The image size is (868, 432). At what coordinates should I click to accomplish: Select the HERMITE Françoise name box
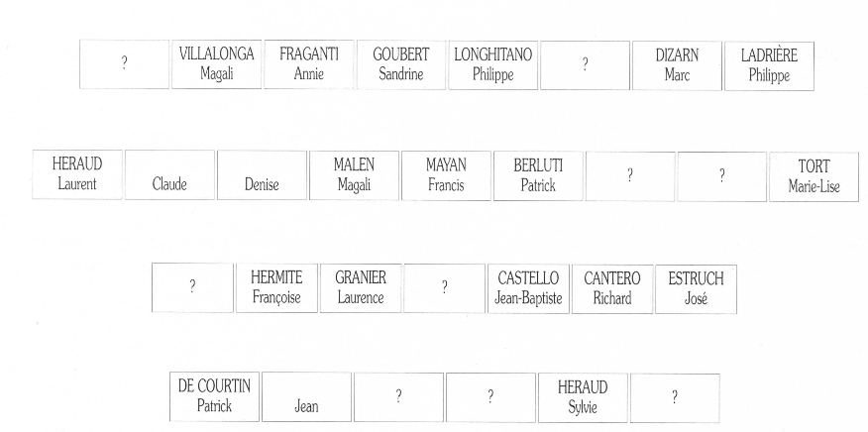[x=276, y=288]
